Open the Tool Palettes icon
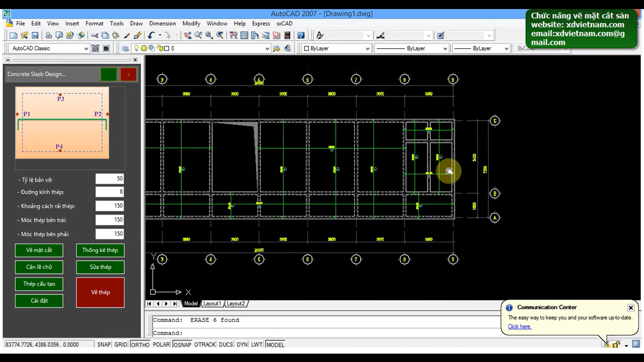This screenshot has height=362, width=644. pos(255,35)
